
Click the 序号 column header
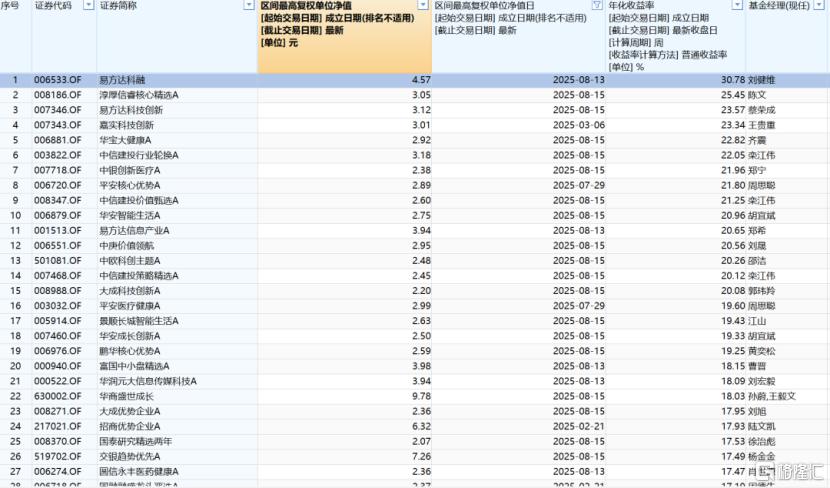coord(10,5)
